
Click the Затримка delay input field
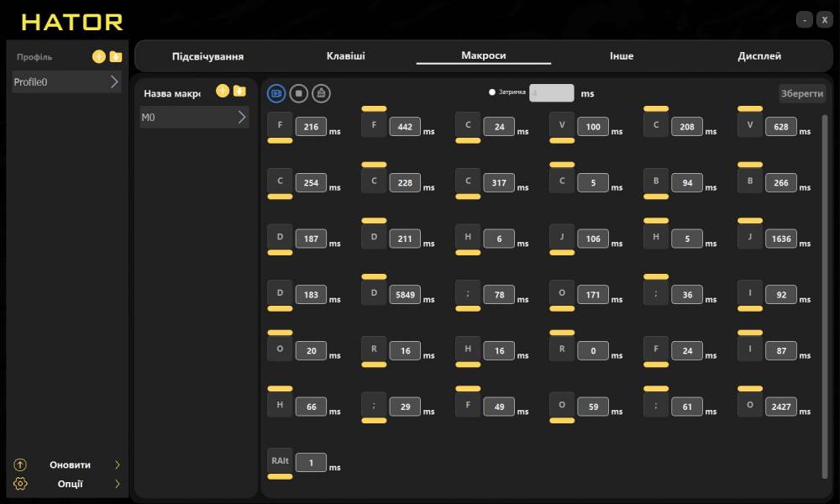[x=552, y=93]
